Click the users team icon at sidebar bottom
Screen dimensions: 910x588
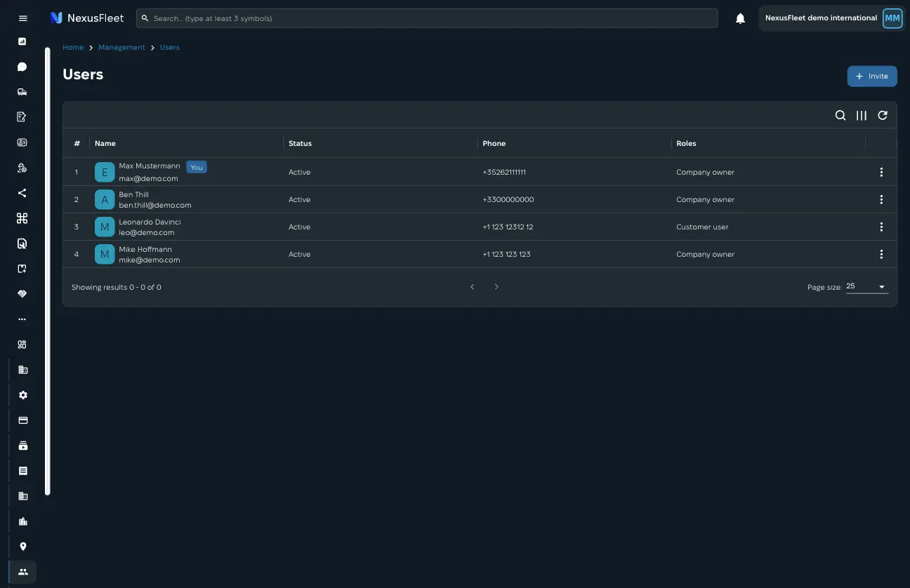[x=23, y=571]
